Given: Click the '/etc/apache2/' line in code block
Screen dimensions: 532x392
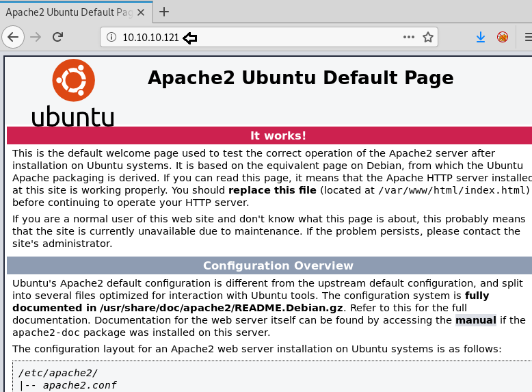Looking at the screenshot, I should coord(58,373).
